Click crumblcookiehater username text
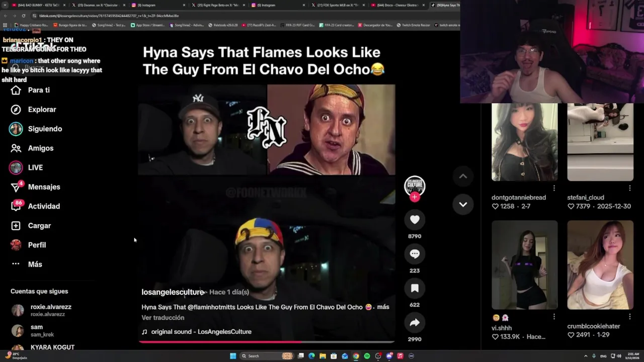The width and height of the screenshot is (644, 362). (x=594, y=326)
